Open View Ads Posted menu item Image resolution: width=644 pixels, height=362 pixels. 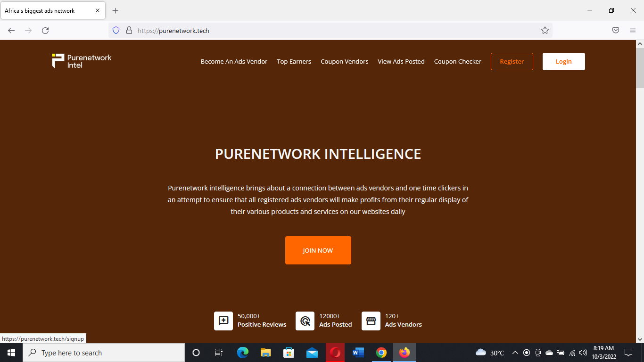pyautogui.click(x=401, y=62)
